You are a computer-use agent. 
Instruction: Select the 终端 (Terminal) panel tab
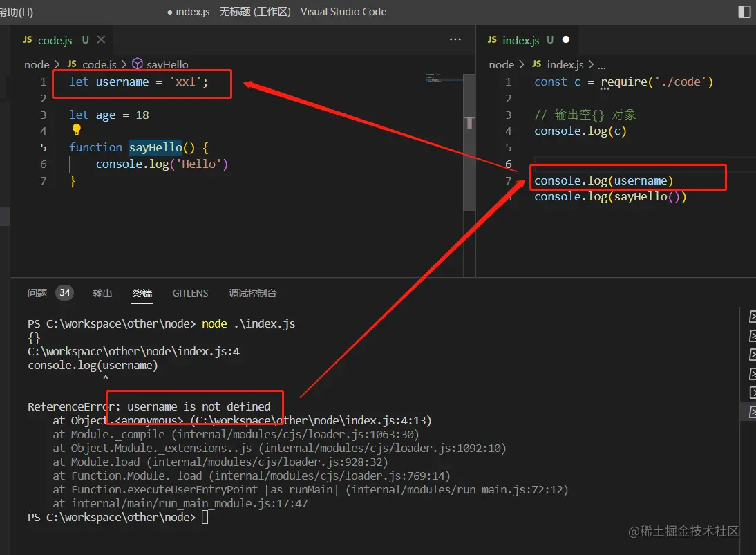[x=142, y=293]
